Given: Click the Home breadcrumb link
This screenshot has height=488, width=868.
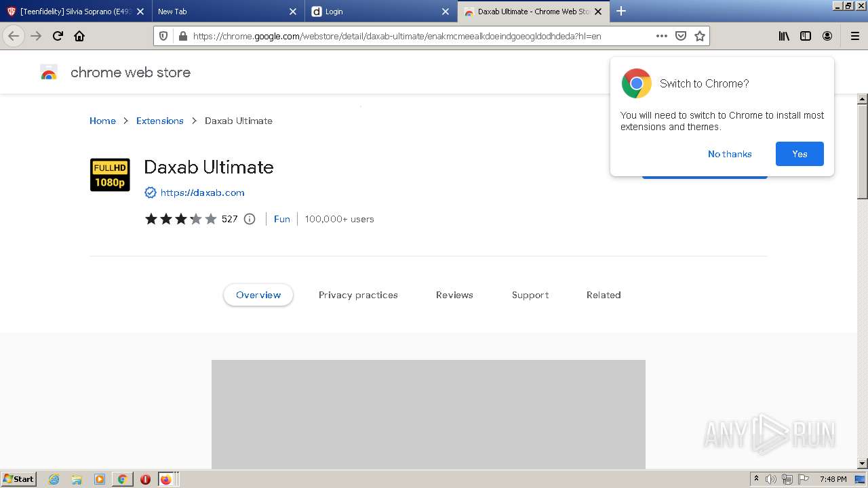Looking at the screenshot, I should 102,121.
